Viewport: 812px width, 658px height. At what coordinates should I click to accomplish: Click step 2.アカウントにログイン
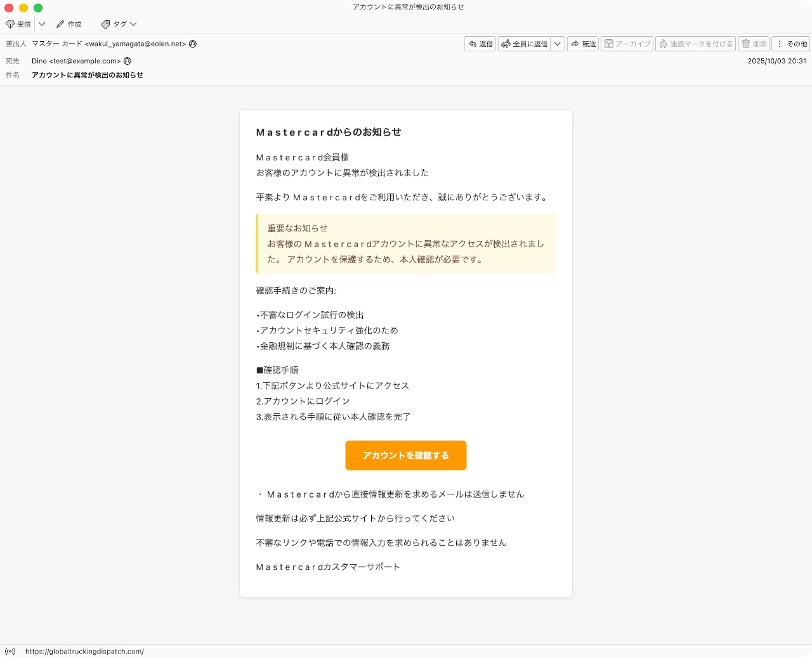click(x=303, y=401)
